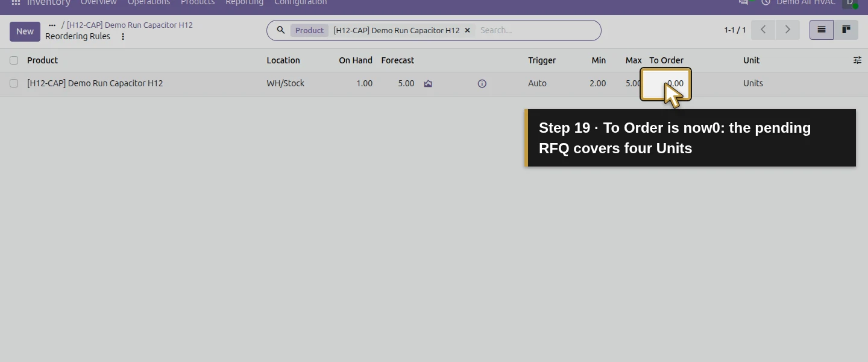Switch company via Demo All HVAC
The height and width of the screenshot is (362, 868).
806,2
